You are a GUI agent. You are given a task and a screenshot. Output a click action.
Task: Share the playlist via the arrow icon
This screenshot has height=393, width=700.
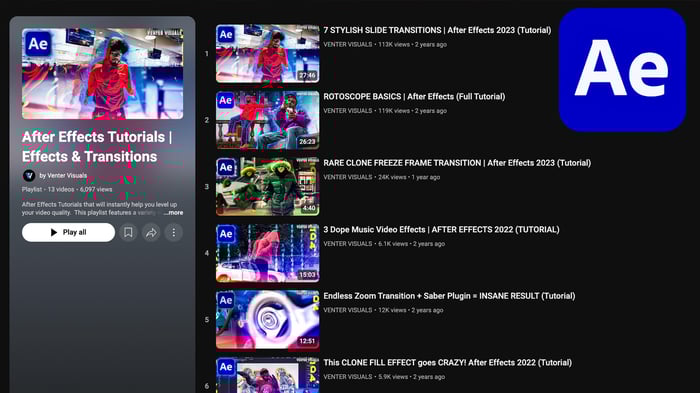(151, 232)
